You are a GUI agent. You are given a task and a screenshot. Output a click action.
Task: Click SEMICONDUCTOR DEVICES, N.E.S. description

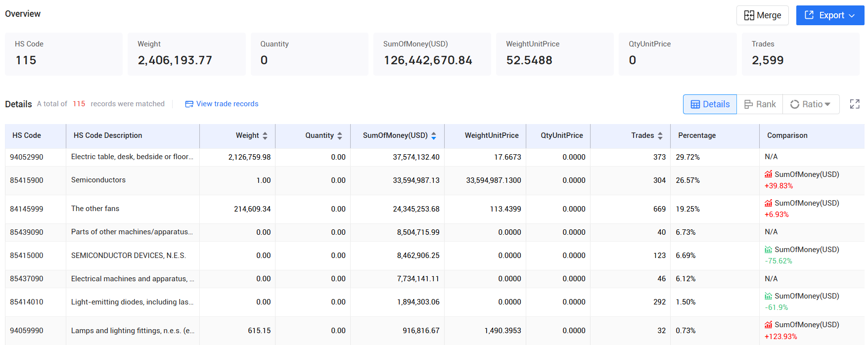tap(129, 256)
